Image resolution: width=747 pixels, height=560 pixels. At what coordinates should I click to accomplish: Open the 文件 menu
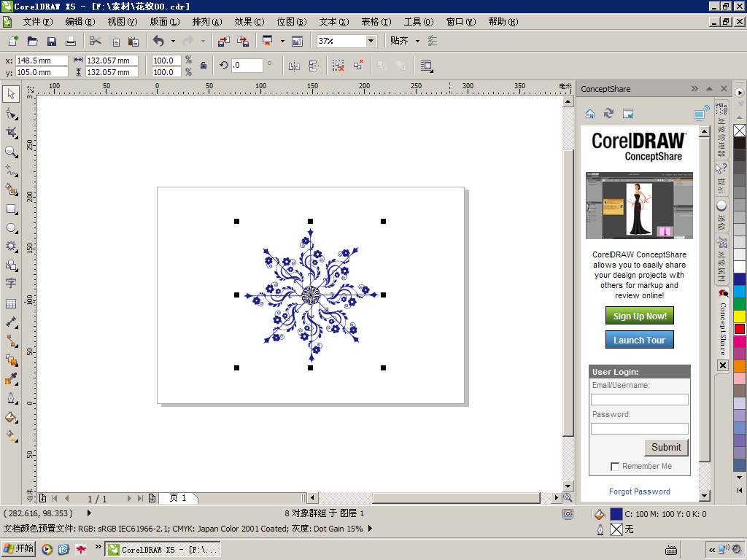tap(38, 22)
